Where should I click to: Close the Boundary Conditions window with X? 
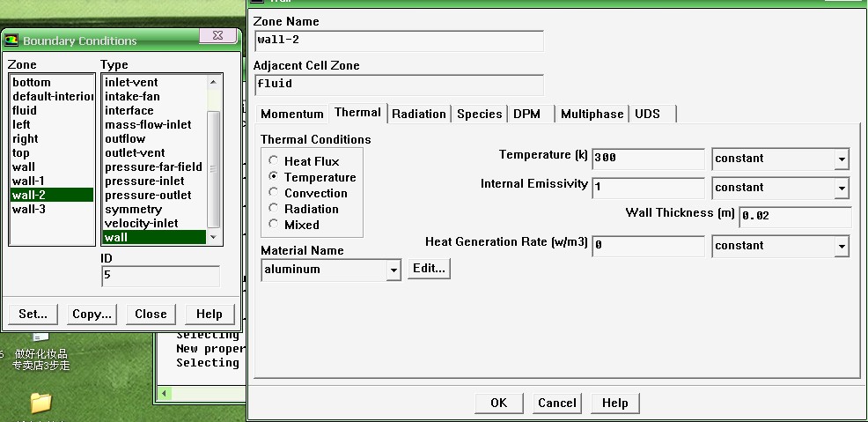(x=217, y=36)
